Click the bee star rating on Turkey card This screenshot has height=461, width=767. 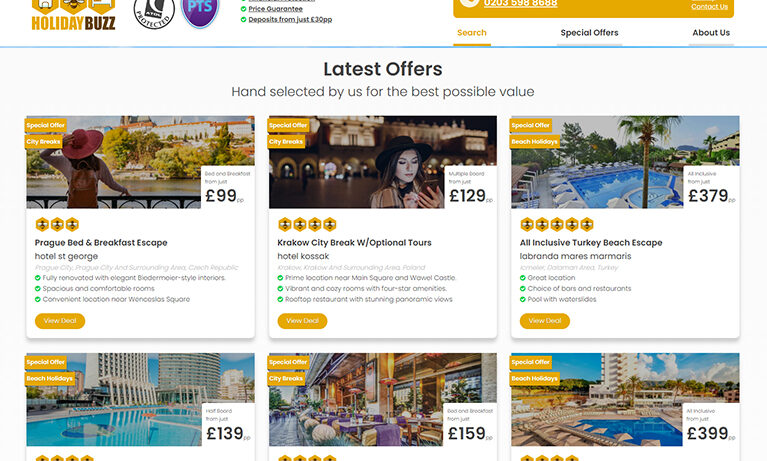click(x=557, y=224)
